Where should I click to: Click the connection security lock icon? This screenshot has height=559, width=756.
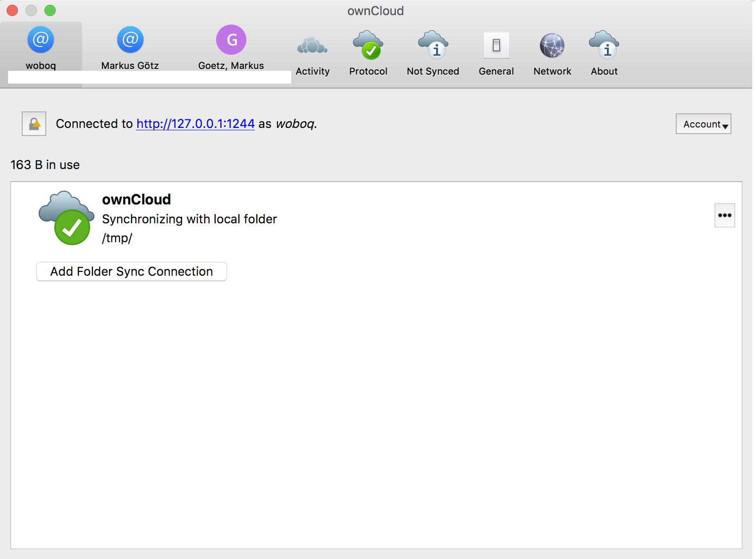(x=34, y=124)
